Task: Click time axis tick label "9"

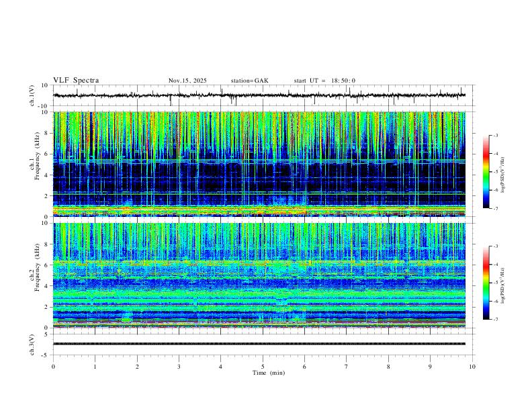Action: pos(430,367)
